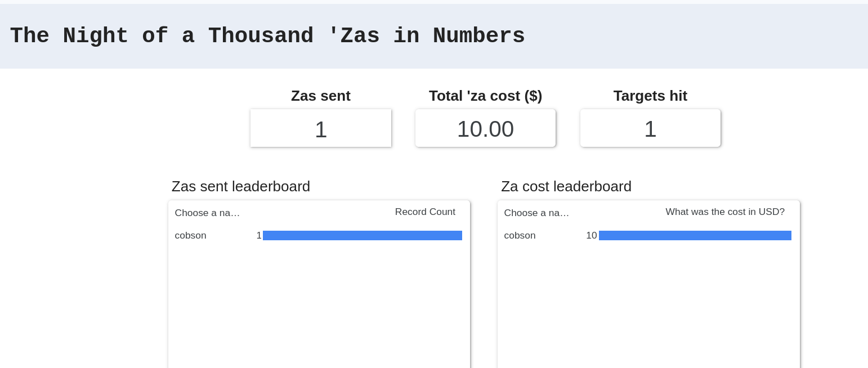Image resolution: width=868 pixels, height=368 pixels.
Task: Sort by name column in Zas sent leaderboard
Action: (207, 213)
